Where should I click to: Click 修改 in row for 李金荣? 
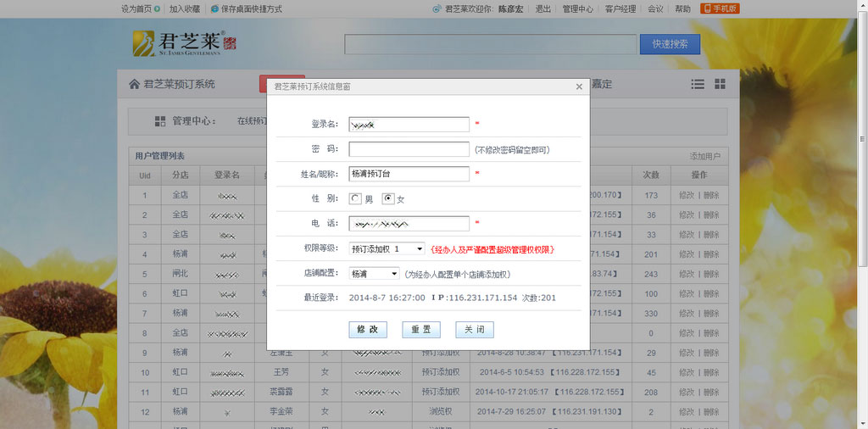(x=687, y=412)
